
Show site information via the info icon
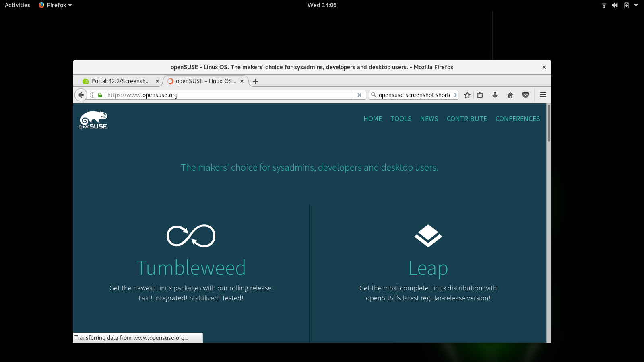click(93, 95)
